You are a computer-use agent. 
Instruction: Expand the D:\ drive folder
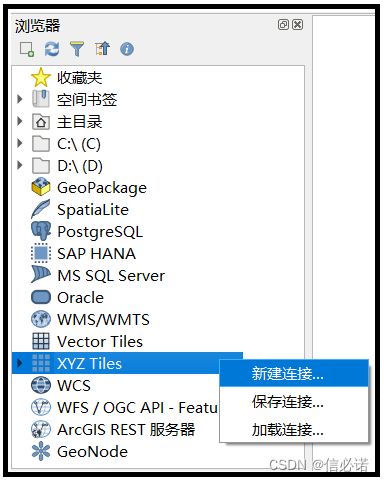coord(20,165)
